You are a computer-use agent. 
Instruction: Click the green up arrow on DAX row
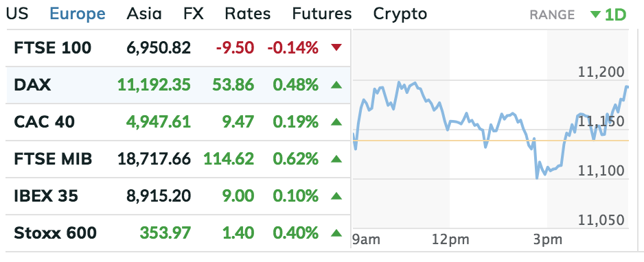click(x=336, y=85)
